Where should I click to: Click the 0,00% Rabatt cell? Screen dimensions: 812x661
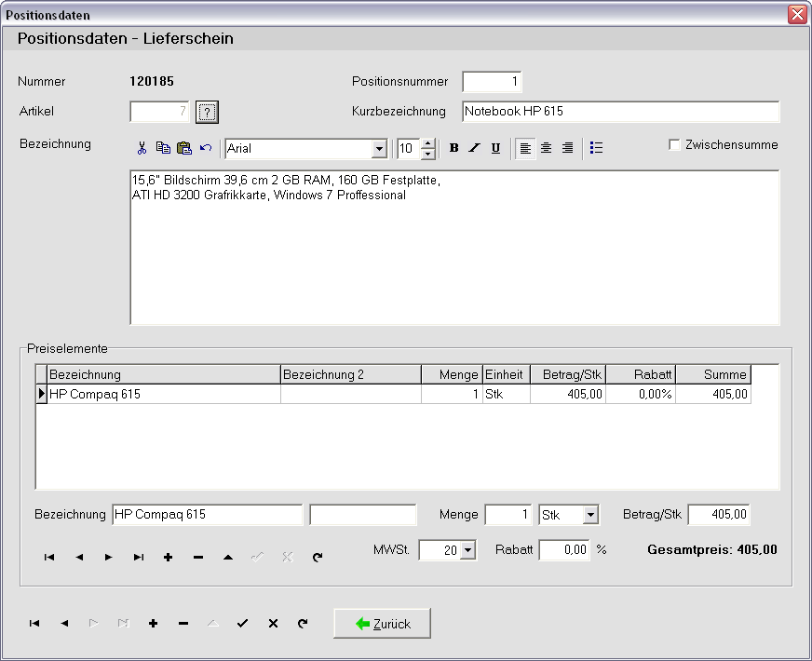[x=641, y=395]
